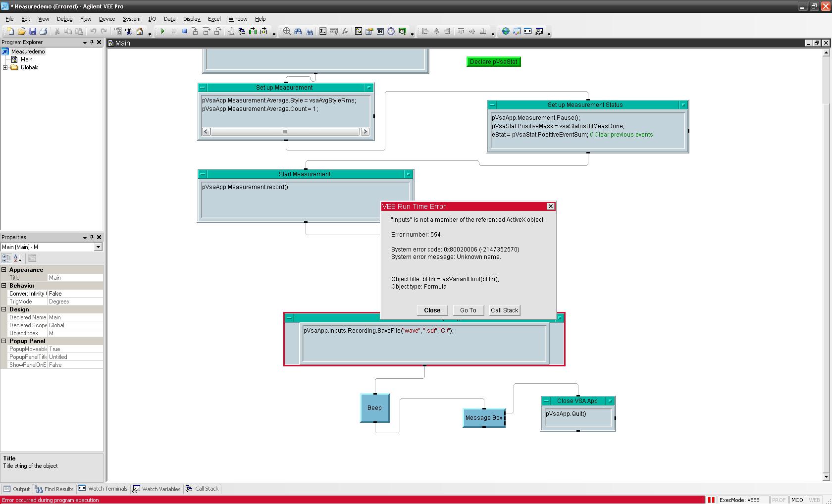Pin the Program Explorer panel
The height and width of the screenshot is (504, 832).
(x=92, y=42)
